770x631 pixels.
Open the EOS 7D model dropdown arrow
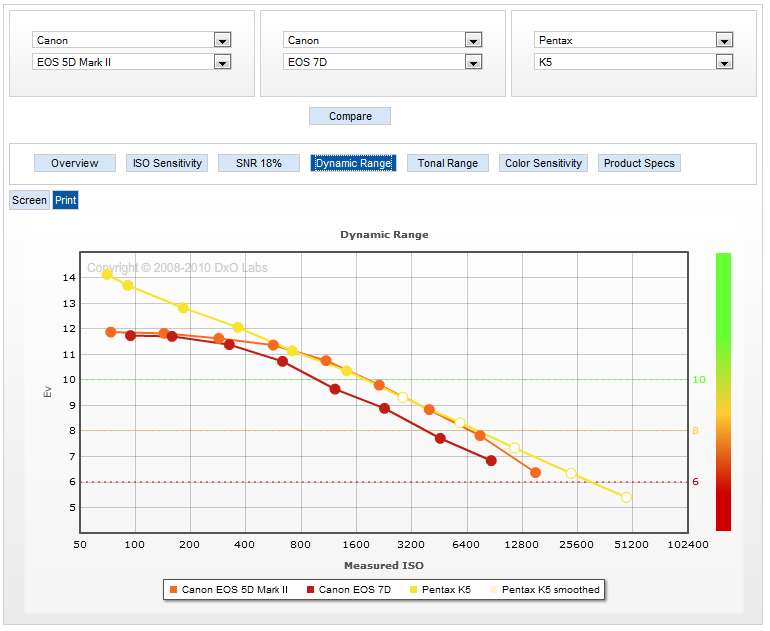(x=473, y=62)
